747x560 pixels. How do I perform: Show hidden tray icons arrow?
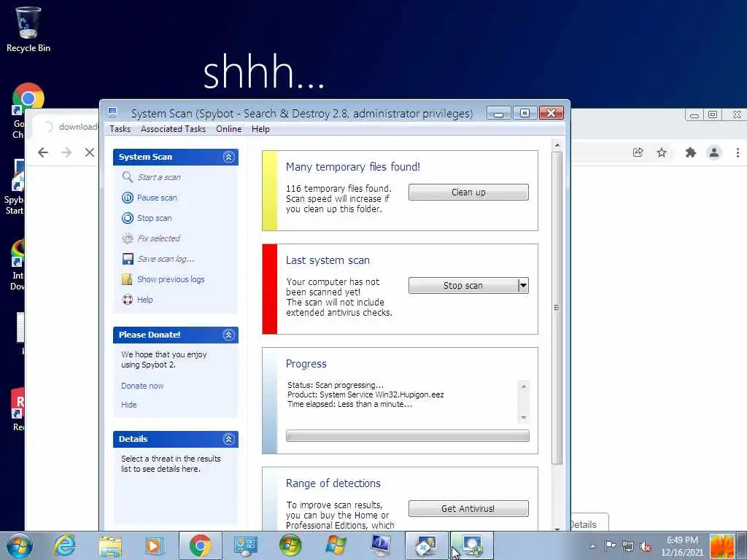(x=592, y=546)
